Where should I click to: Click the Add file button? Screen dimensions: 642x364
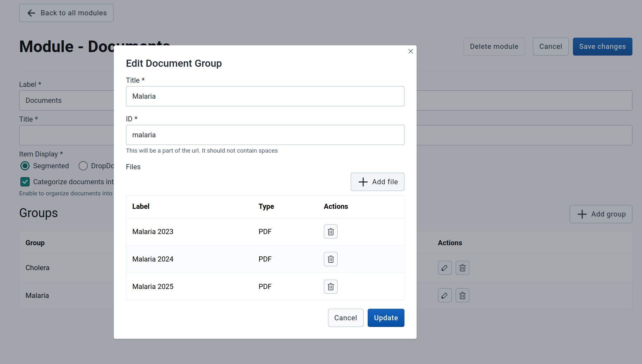tap(377, 182)
